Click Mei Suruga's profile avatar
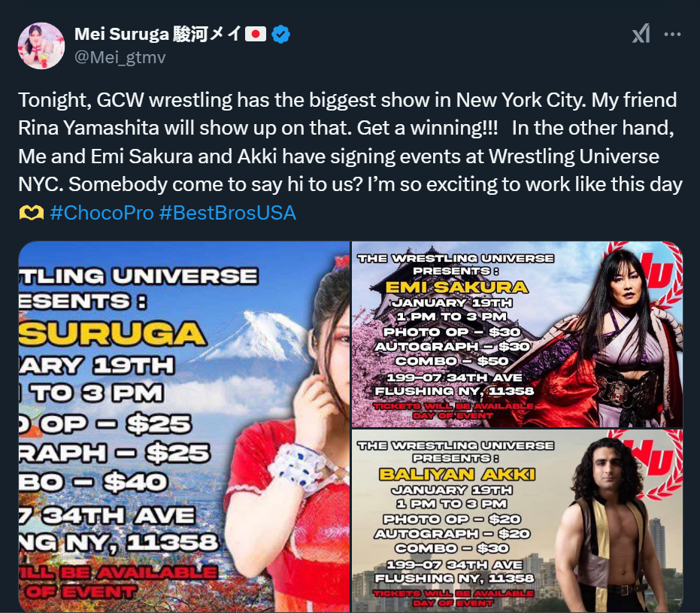Viewport: 700px width, 613px height. click(x=41, y=46)
